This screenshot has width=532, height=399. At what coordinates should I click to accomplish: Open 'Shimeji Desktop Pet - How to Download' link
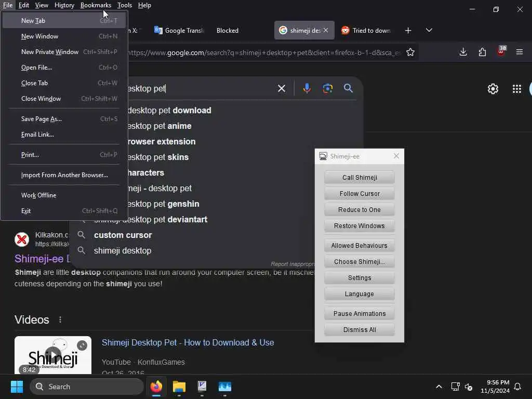click(188, 343)
